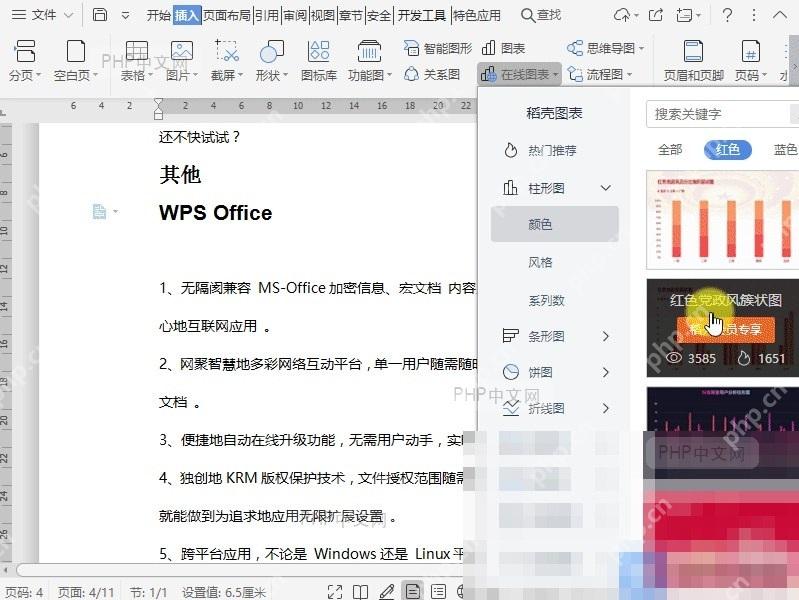Image resolution: width=799 pixels, height=600 pixels.
Task: Toggle the 在线图表 dropdown button
Action: click(519, 74)
